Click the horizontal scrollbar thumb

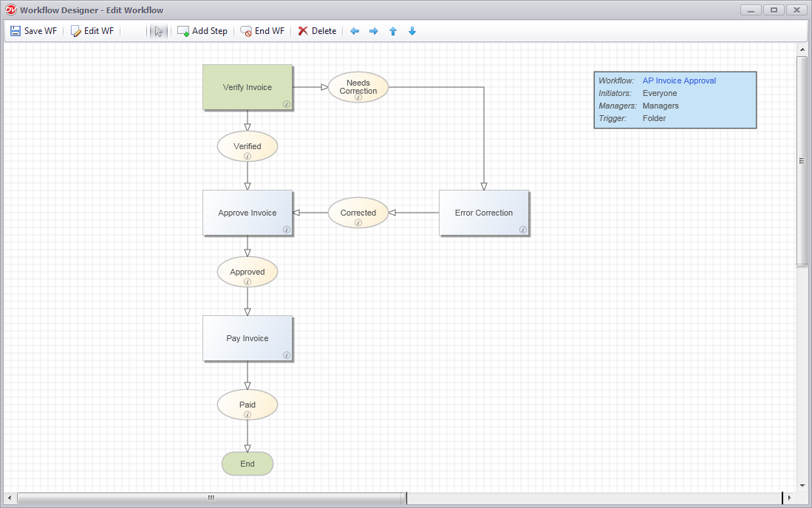coord(211,498)
